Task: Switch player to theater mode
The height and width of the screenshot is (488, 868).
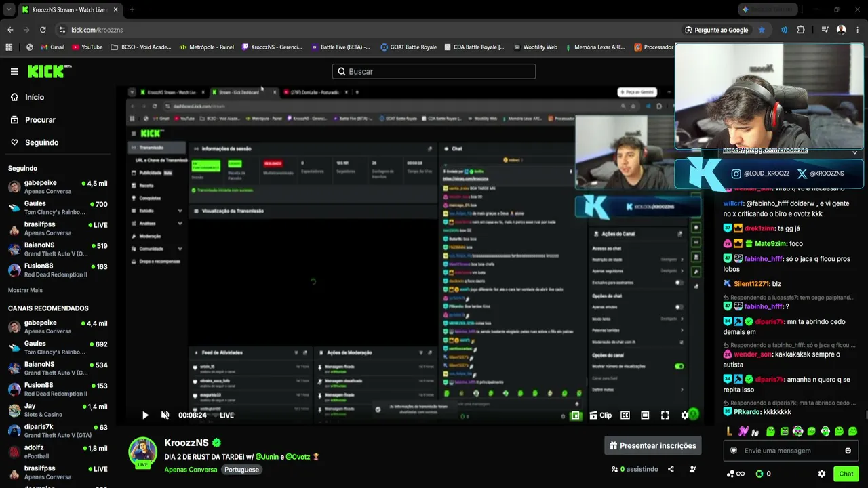Action: point(645,415)
